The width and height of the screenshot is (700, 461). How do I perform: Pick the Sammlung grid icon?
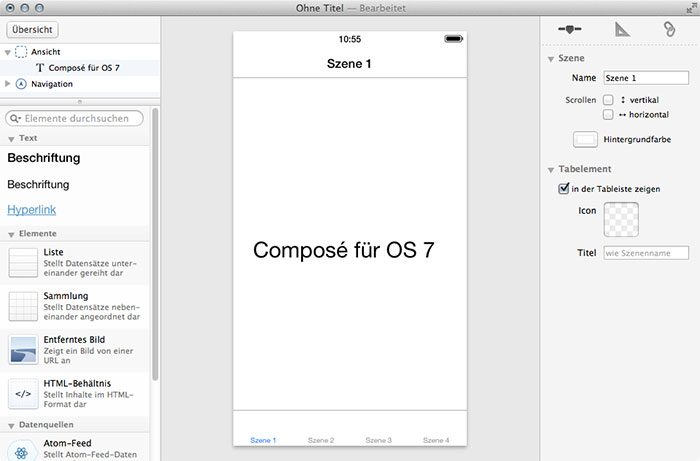click(23, 306)
